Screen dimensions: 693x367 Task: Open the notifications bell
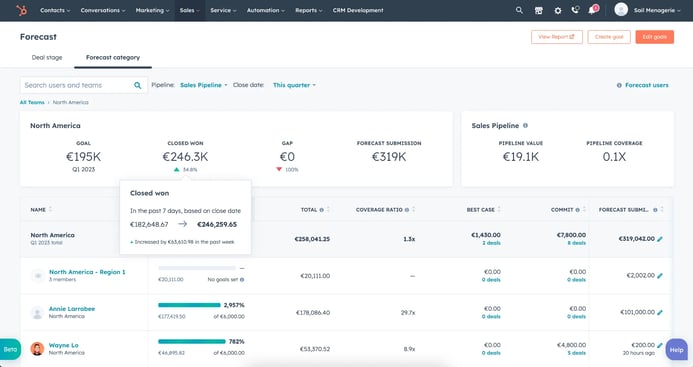592,10
